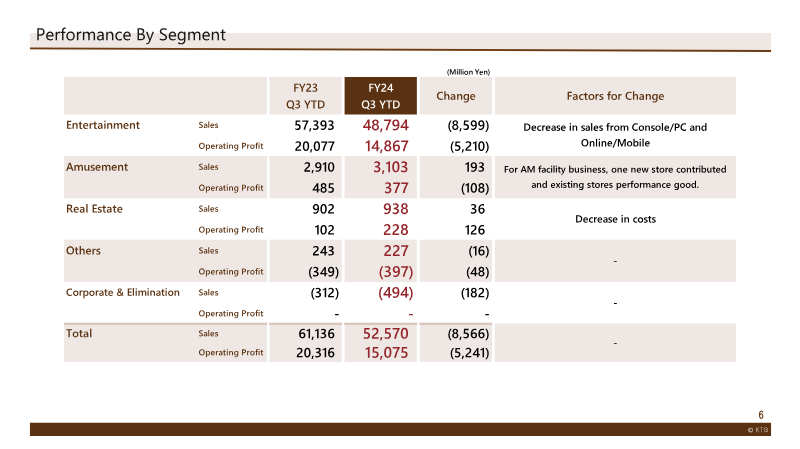Click the page number 6
This screenshot has width=800, height=449.
click(761, 415)
